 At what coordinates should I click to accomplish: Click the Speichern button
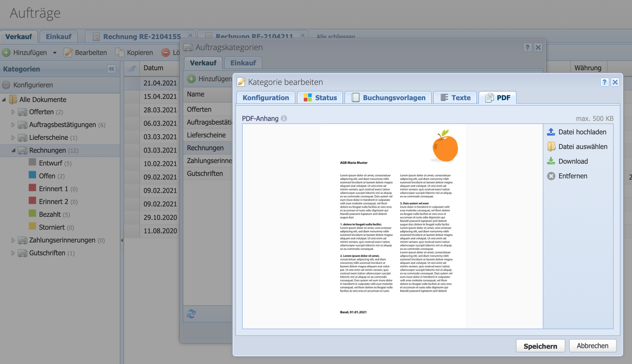click(540, 346)
